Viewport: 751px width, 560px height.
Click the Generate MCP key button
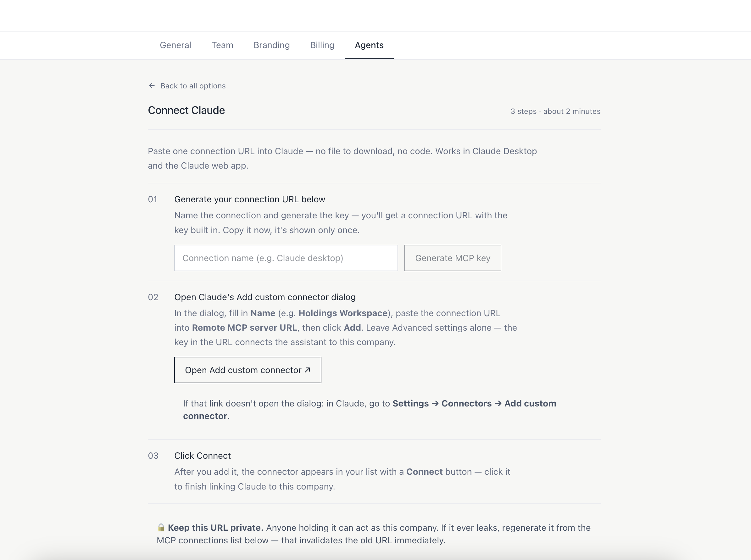[453, 258]
